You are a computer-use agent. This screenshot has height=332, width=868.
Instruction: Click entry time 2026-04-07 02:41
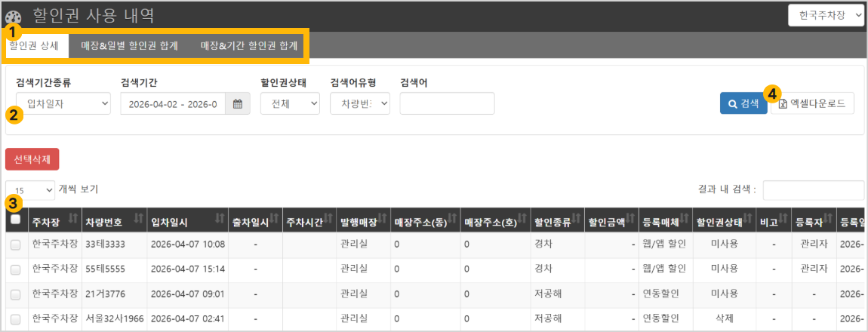point(188,318)
